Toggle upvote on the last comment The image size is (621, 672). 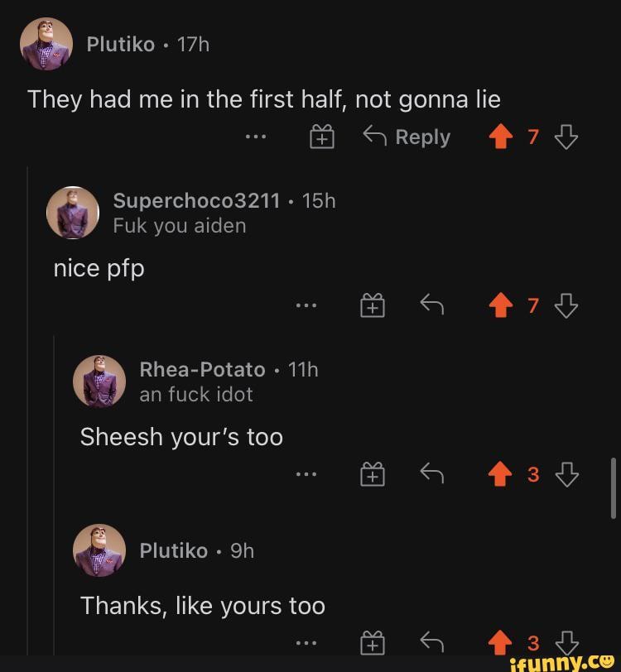click(x=500, y=642)
